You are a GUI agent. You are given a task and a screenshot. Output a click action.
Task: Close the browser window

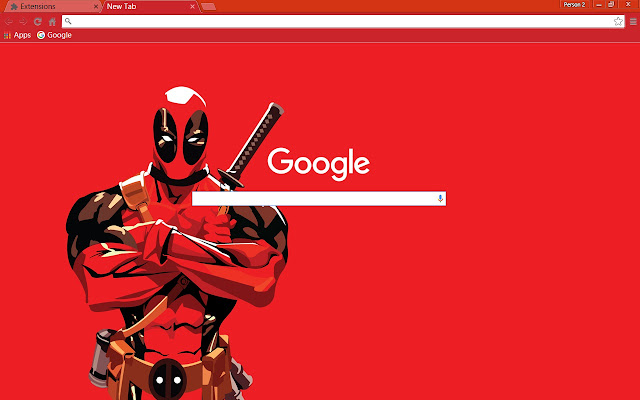(628, 4)
